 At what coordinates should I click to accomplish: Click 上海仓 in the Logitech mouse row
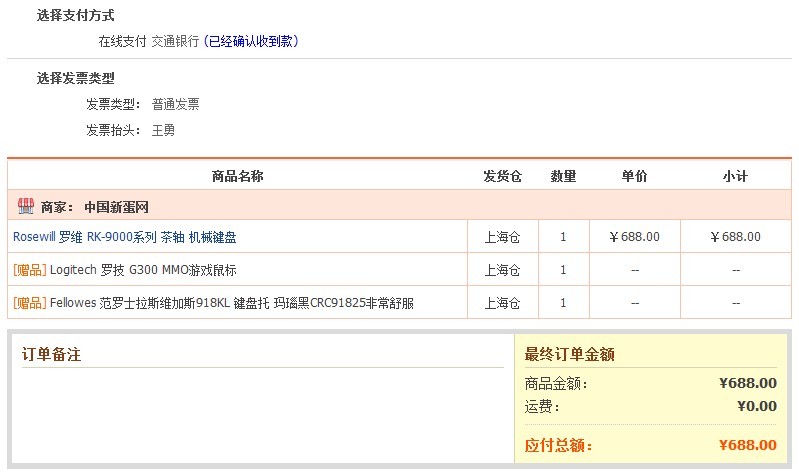(x=502, y=270)
